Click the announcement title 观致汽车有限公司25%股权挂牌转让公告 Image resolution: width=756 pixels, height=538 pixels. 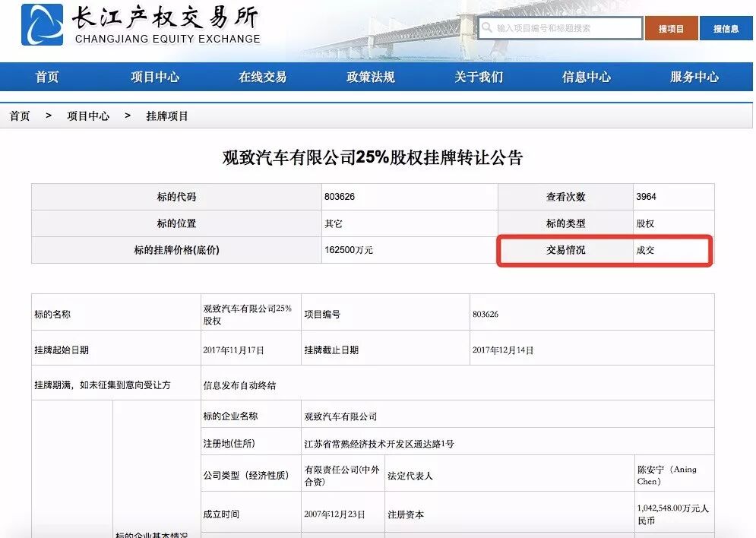point(372,157)
